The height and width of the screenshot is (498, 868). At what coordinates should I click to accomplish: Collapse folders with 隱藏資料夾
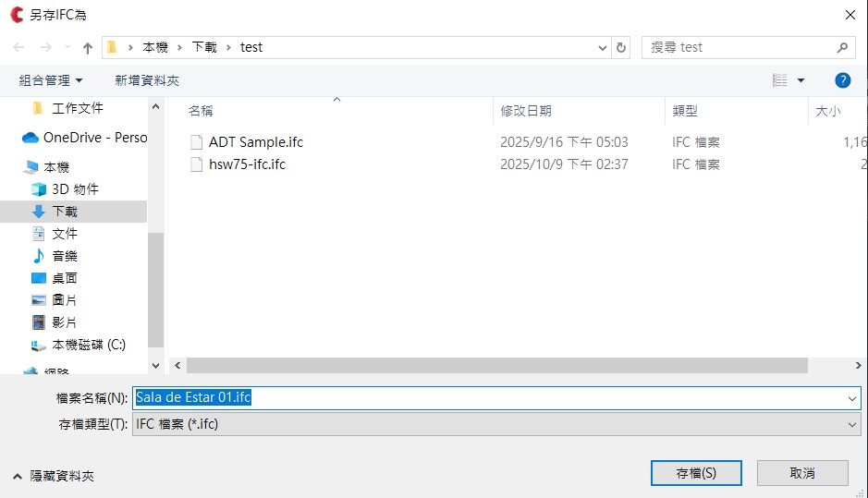coord(54,476)
